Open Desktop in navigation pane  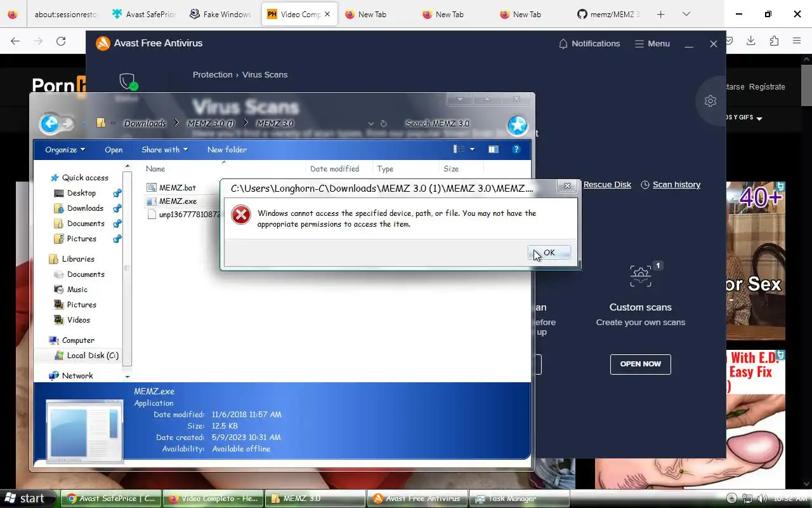point(81,193)
